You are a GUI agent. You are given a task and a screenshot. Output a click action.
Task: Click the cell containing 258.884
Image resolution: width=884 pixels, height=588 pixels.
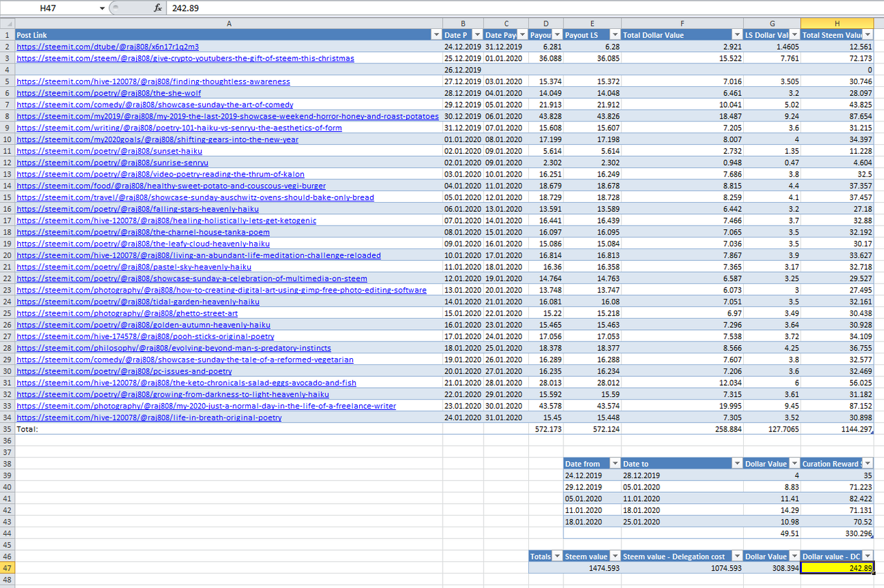coord(682,429)
